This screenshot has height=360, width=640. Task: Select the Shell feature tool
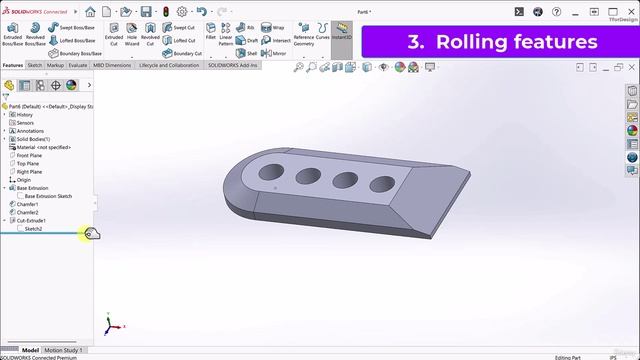(246, 53)
